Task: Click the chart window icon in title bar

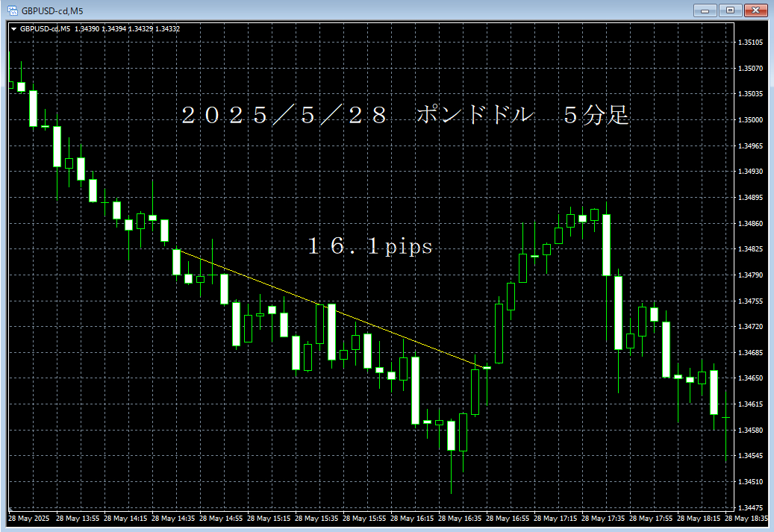Action: click(x=13, y=10)
